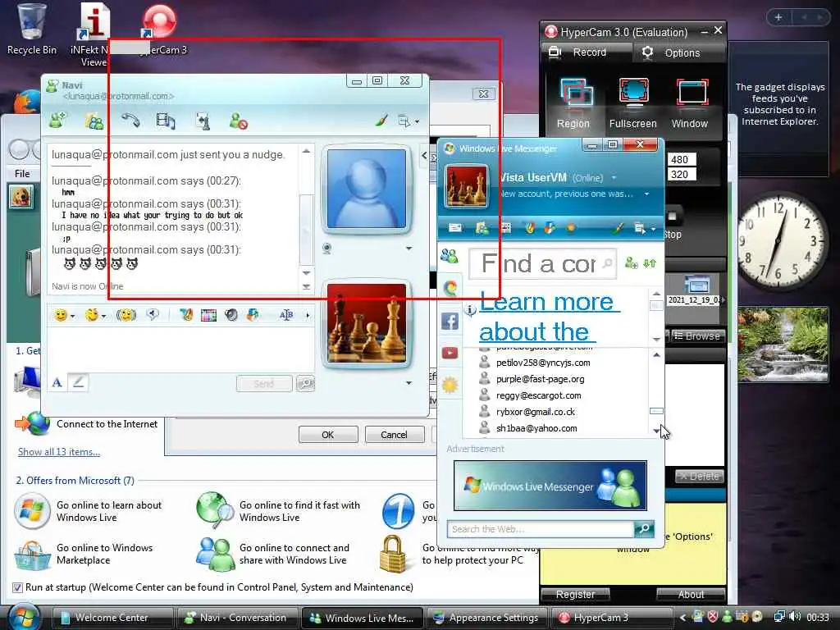Uncheck Run at startup in Welcome Center

tap(17, 587)
